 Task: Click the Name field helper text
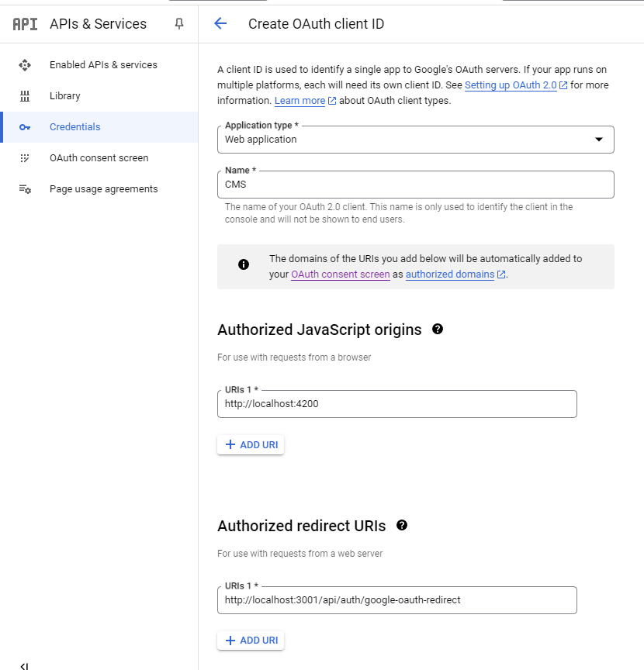[399, 213]
